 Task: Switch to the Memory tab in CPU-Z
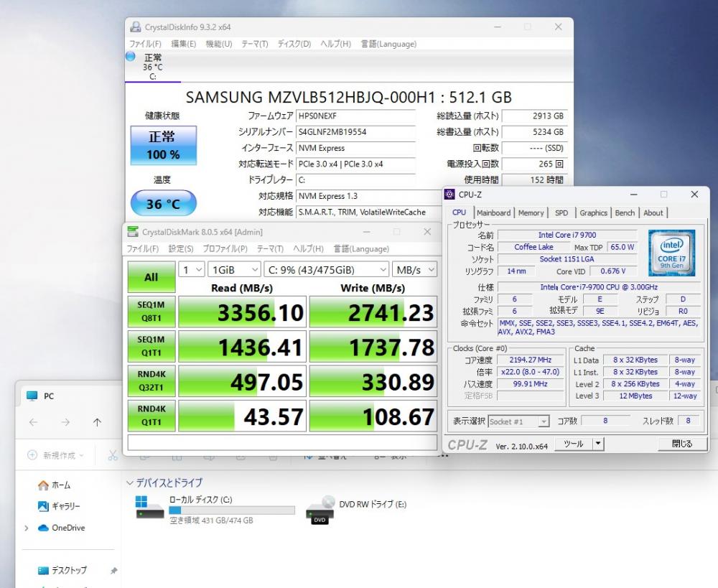click(531, 213)
